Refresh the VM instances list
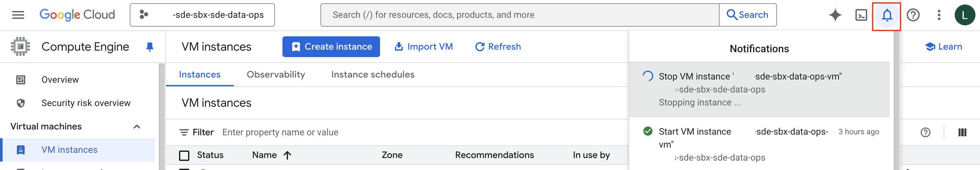Image resolution: width=980 pixels, height=170 pixels. coord(497,47)
